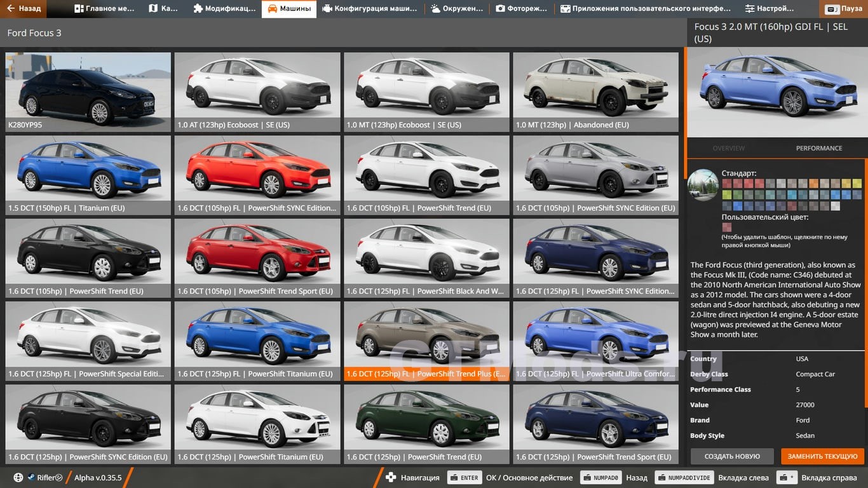Select black 1.6 DCT (125hp) SYNC Edition (EU)

[88, 424]
